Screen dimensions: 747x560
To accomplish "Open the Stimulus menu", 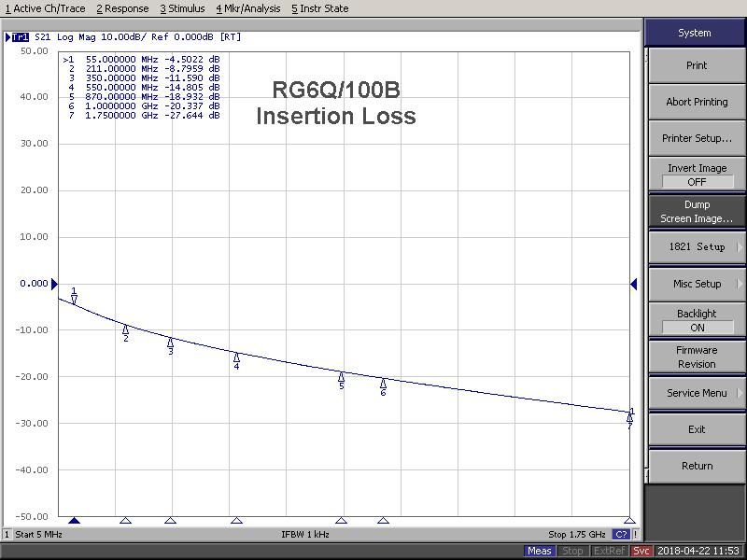I will pyautogui.click(x=182, y=8).
